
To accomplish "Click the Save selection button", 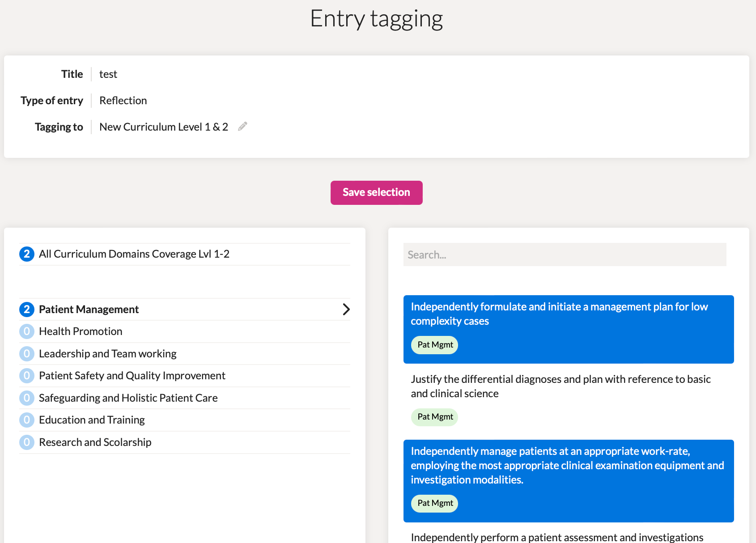I will point(376,193).
